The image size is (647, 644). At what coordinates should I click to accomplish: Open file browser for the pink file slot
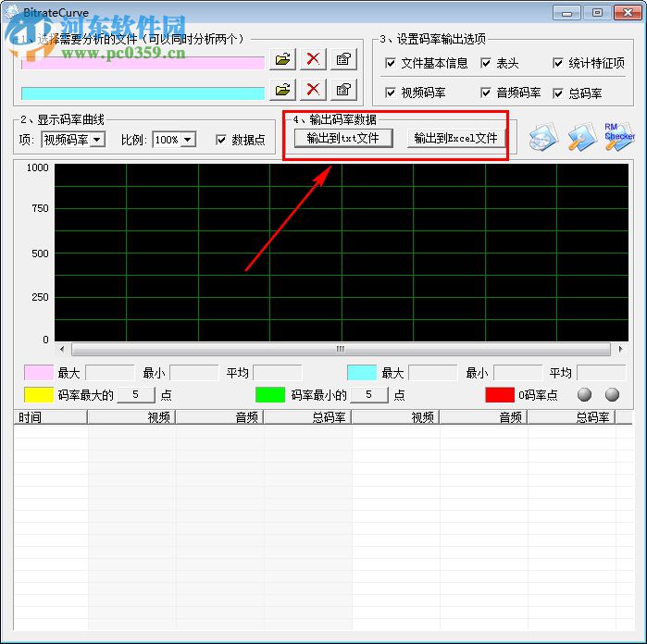282,59
